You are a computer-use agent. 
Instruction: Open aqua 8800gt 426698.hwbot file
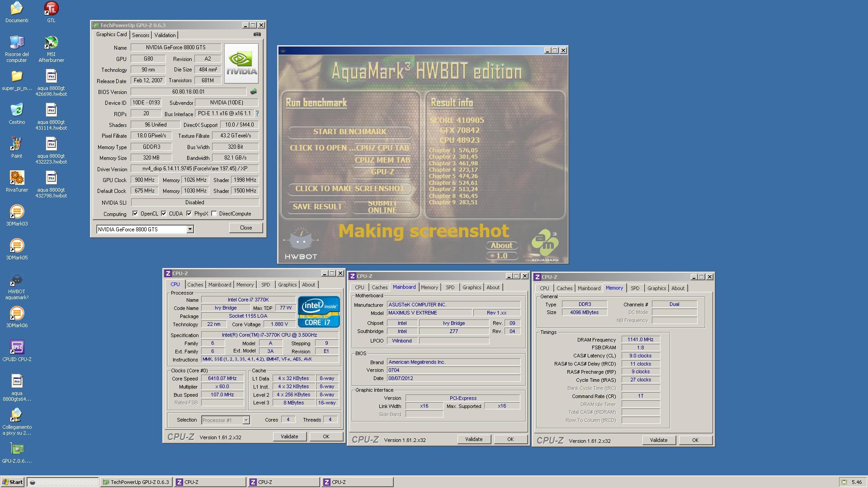51,83
